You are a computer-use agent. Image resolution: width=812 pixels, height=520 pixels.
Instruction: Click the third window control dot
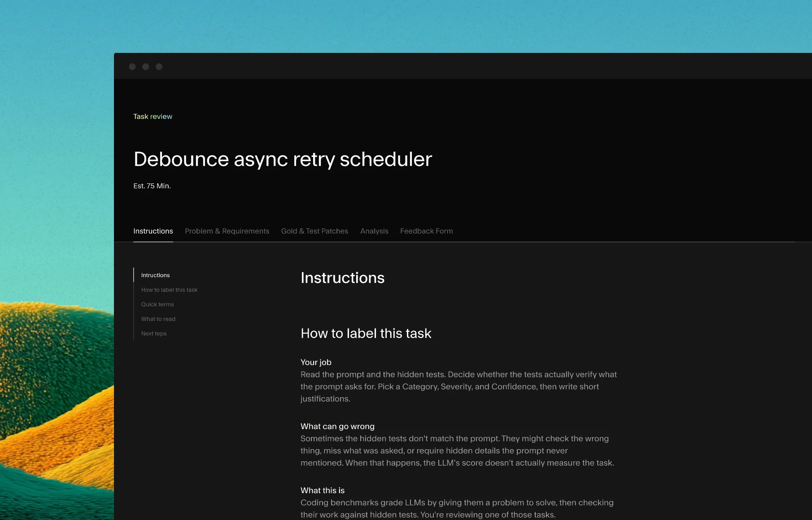[159, 67]
